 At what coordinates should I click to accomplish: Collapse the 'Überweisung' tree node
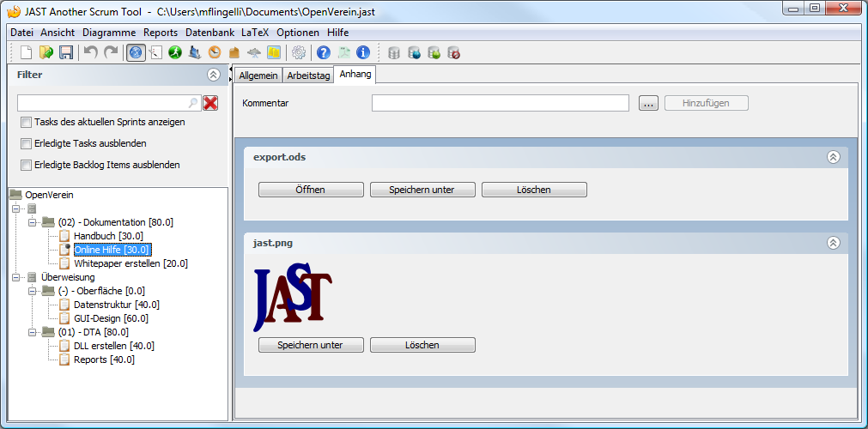tap(15, 277)
